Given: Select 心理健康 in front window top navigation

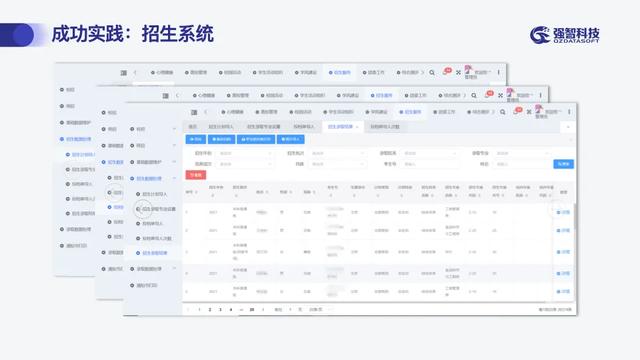Looking at the screenshot, I should pos(232,112).
